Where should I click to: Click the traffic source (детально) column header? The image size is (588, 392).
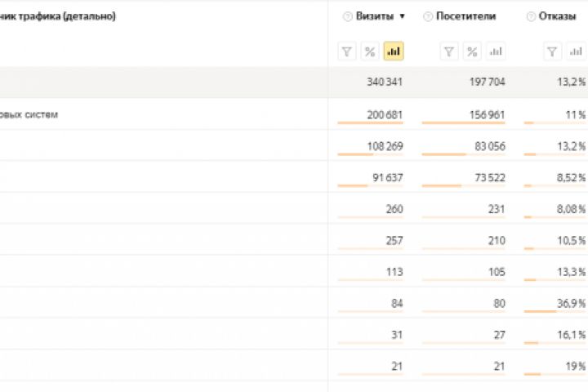click(x=57, y=16)
